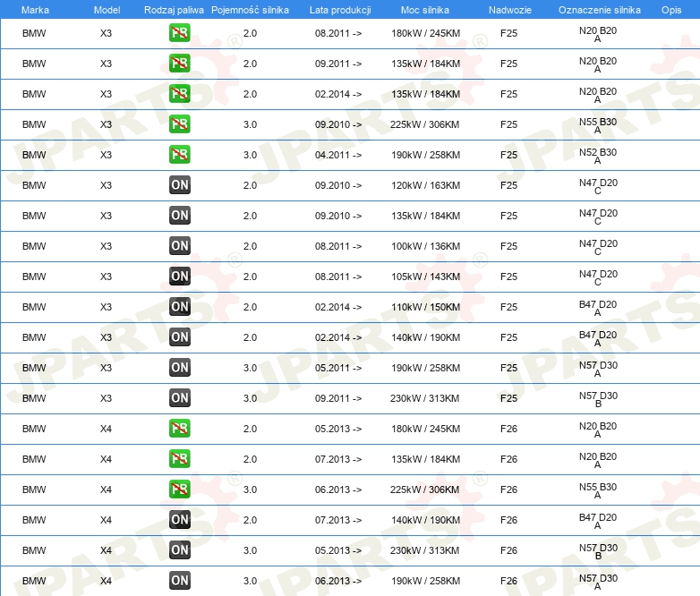The image size is (700, 596).
Task: Click the PB icon for X4 180kW / 245KM
Action: coord(180,429)
